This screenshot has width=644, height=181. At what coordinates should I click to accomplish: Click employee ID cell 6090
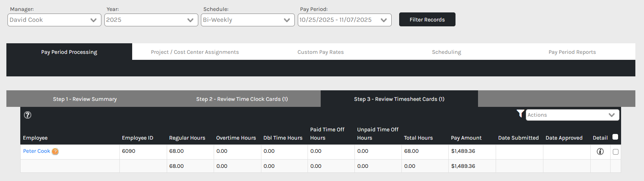[143, 152]
